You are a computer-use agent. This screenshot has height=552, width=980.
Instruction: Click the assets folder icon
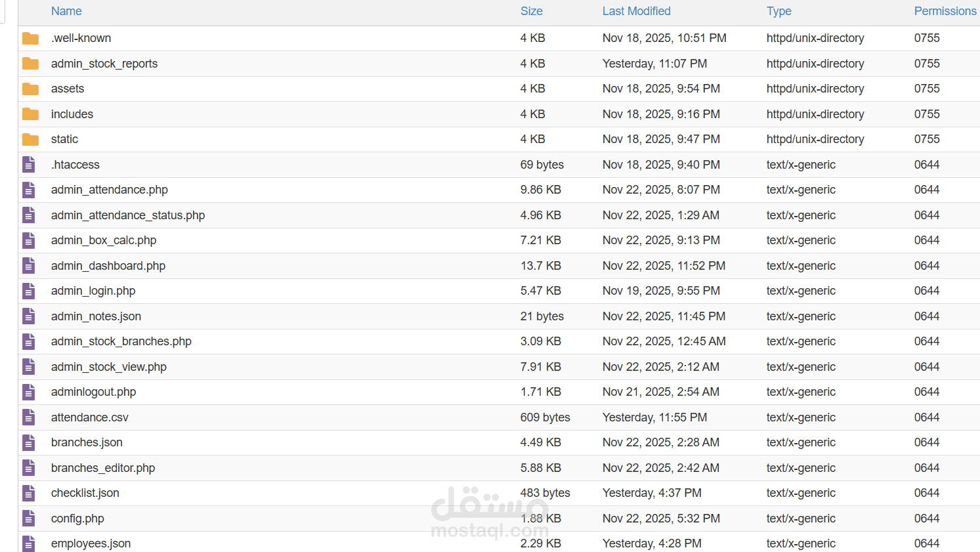point(30,89)
